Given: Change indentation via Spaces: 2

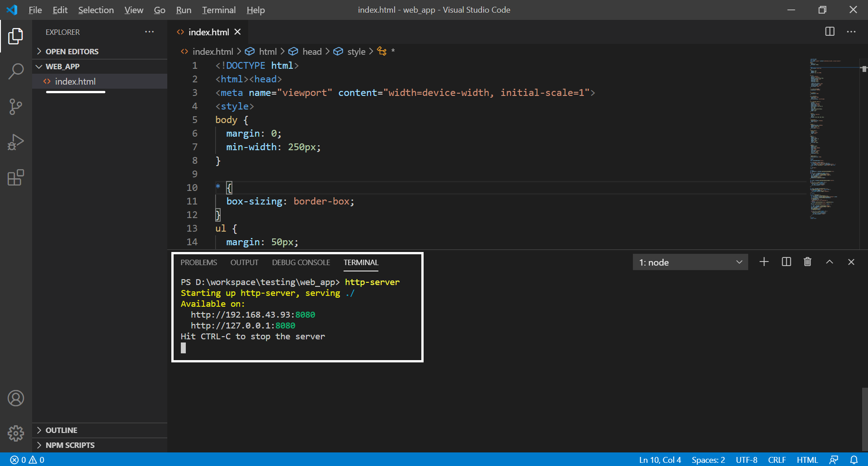Looking at the screenshot, I should [x=708, y=460].
